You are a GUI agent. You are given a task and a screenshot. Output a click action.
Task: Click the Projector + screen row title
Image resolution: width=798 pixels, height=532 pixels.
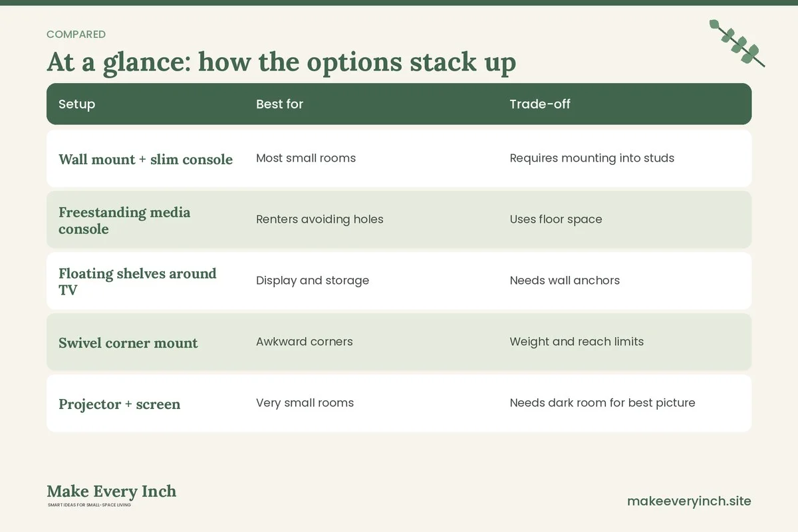point(120,404)
